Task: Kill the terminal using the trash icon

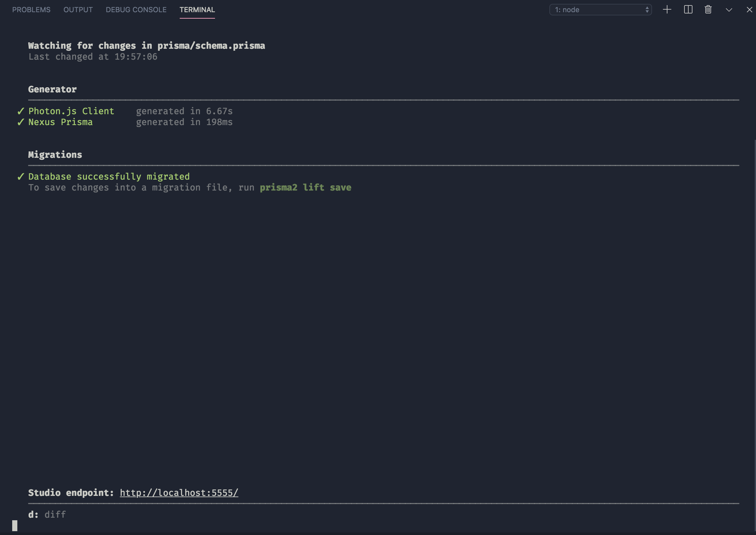Action: tap(708, 10)
